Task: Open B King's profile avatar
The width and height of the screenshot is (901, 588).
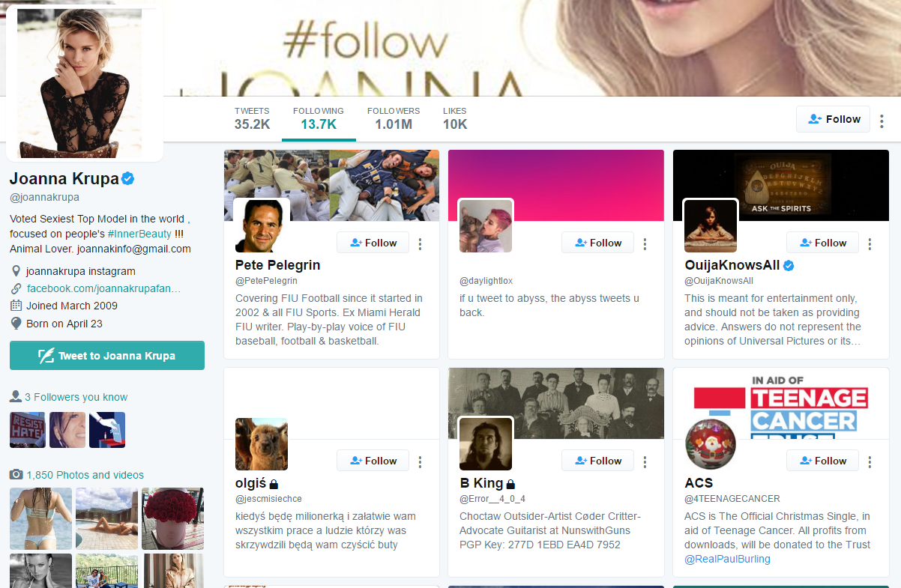Action: (x=486, y=443)
